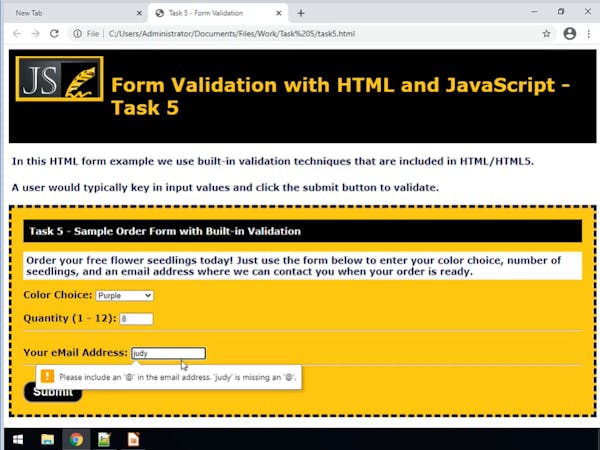600x450 pixels.
Task: Click the address bar file URL
Action: pos(232,34)
